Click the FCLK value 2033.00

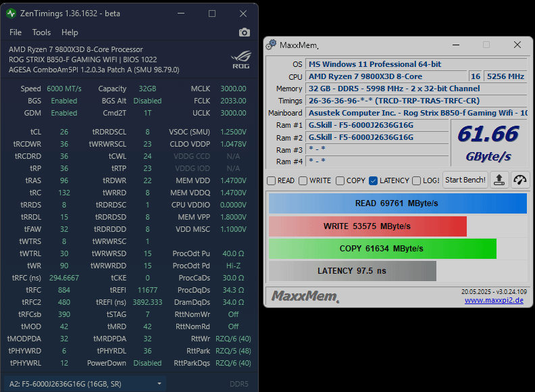233,101
